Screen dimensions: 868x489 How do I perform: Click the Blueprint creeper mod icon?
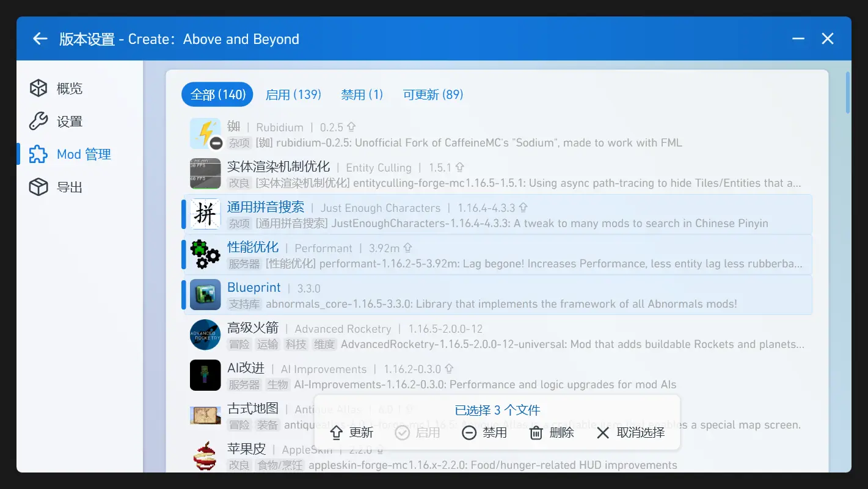click(205, 295)
